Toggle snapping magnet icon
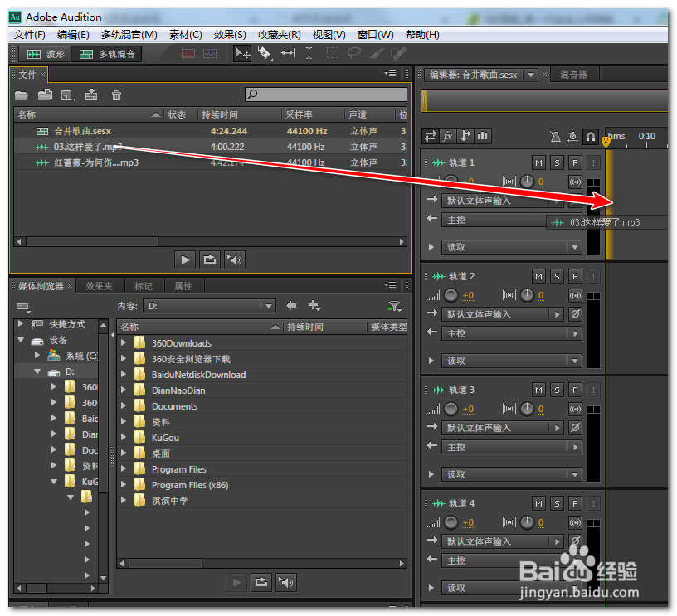The height and width of the screenshot is (616, 677). [x=590, y=137]
